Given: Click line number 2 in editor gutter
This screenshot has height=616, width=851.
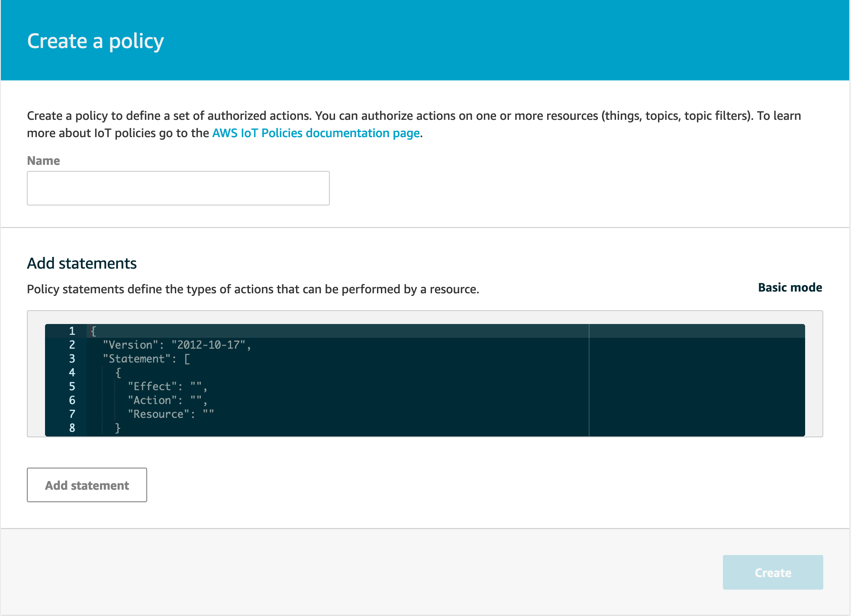Looking at the screenshot, I should click(x=72, y=345).
